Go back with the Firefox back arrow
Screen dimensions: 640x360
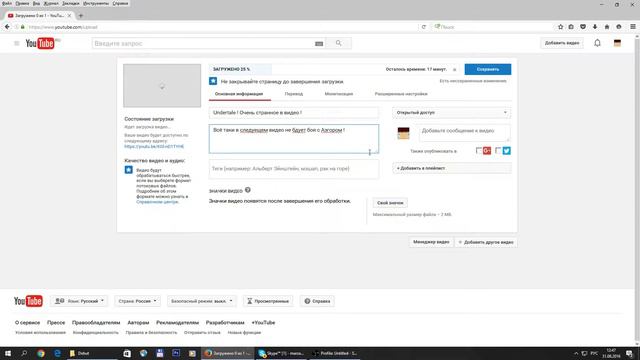click(7, 27)
